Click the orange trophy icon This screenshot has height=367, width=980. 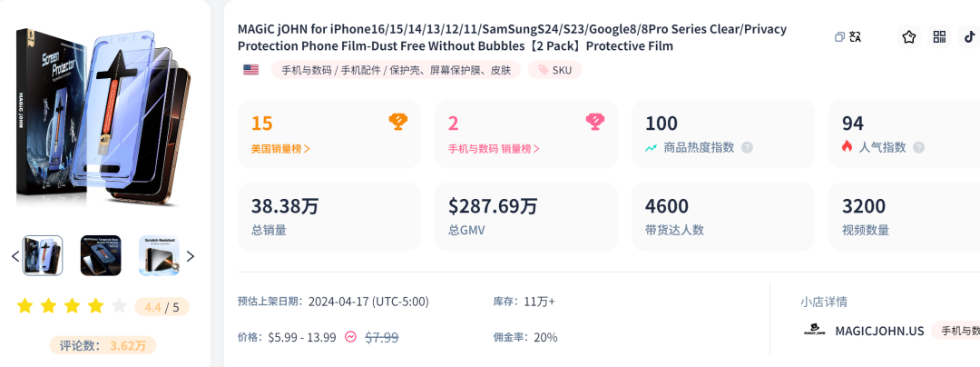398,122
